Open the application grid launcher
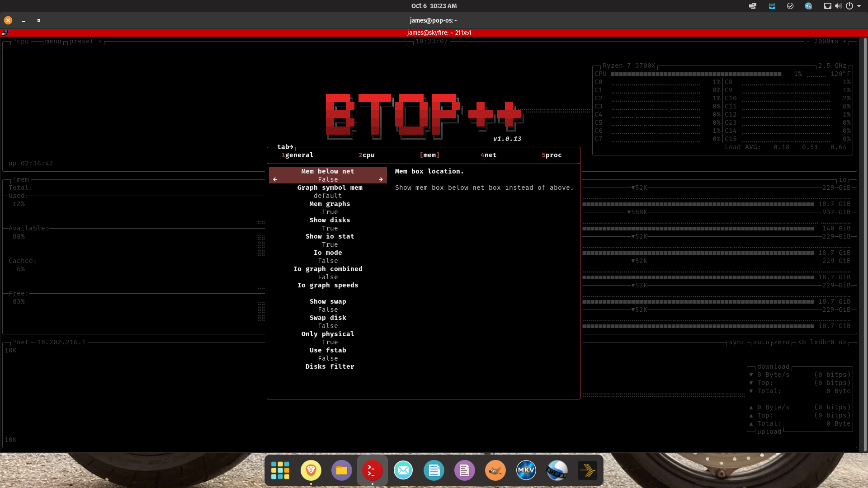The image size is (868, 488). point(280,470)
